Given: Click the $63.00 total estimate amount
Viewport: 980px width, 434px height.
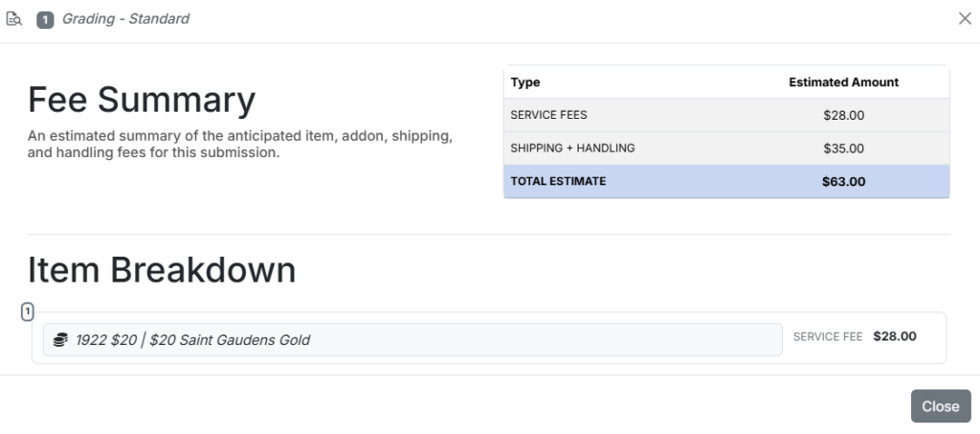Looking at the screenshot, I should 844,182.
